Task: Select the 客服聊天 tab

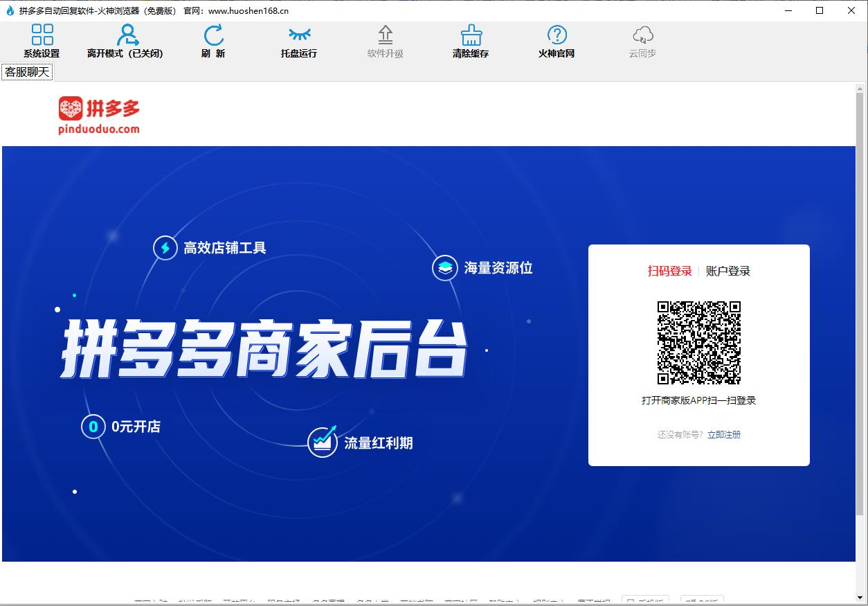Action: [27, 72]
